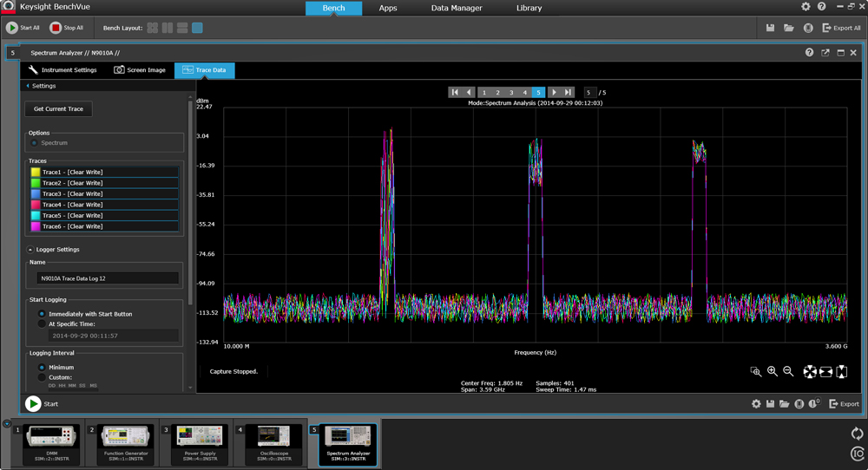Select the Function Generator instrument thumbnail
868x470 pixels.
(126, 444)
